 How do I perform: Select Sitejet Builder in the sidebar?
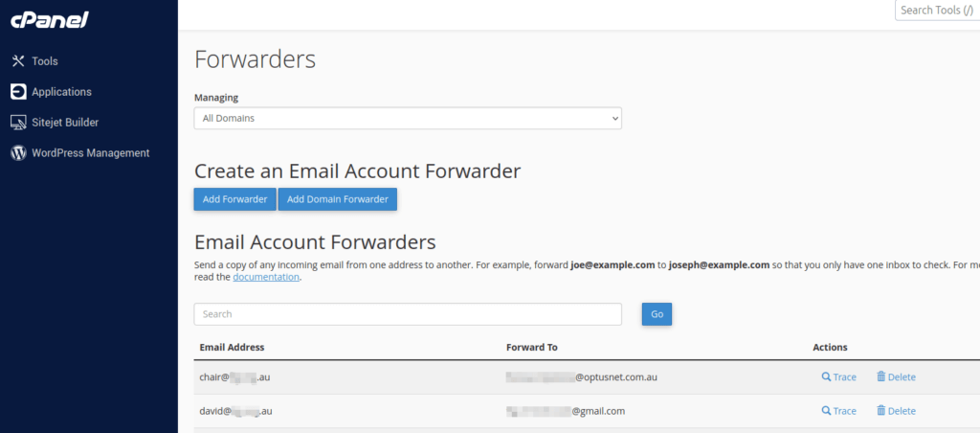pos(65,123)
